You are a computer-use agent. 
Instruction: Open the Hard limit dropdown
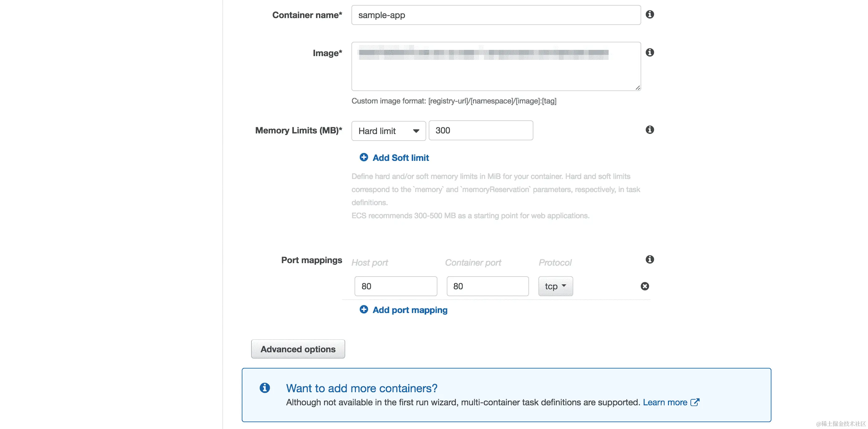coord(389,131)
